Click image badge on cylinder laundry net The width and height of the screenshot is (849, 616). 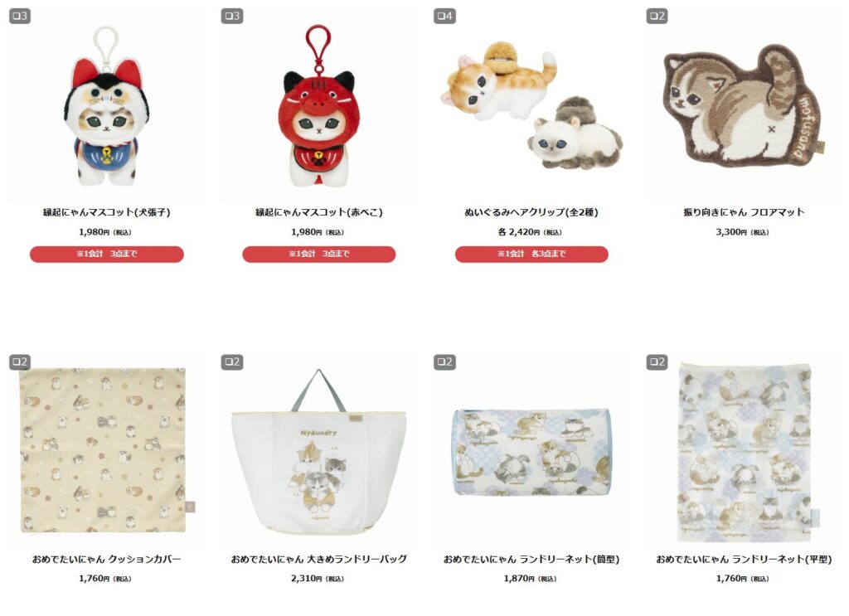click(444, 361)
